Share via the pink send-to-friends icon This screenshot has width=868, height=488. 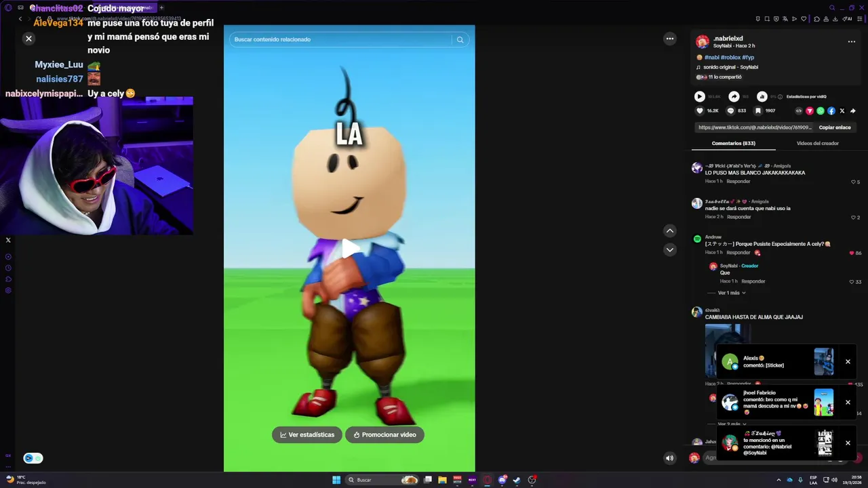[810, 111]
